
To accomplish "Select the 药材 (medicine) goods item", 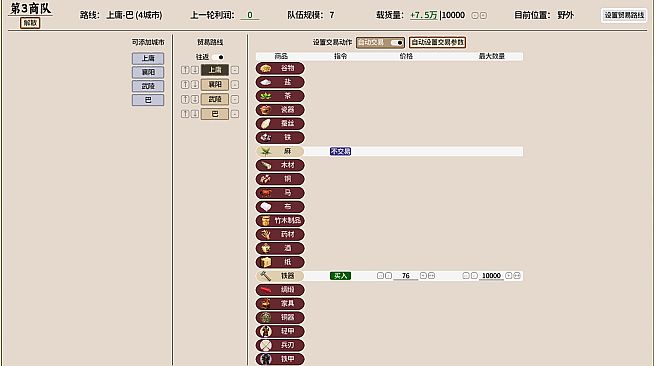I will (280, 234).
